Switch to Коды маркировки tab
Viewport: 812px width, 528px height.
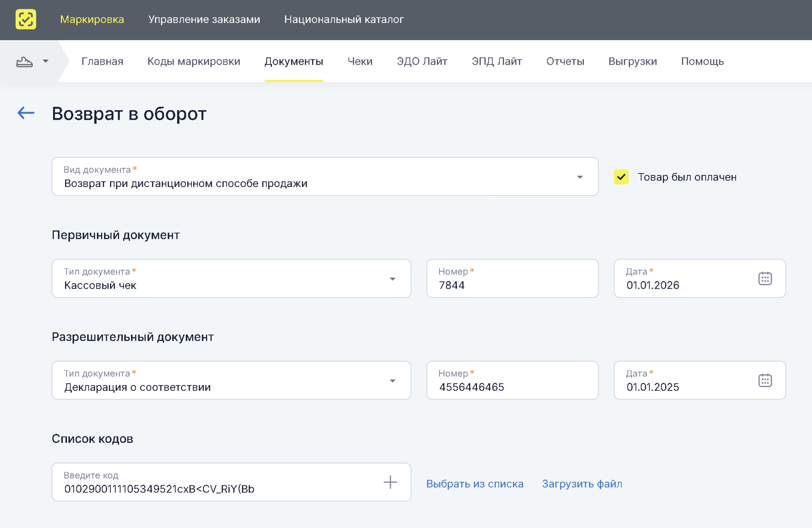(194, 61)
